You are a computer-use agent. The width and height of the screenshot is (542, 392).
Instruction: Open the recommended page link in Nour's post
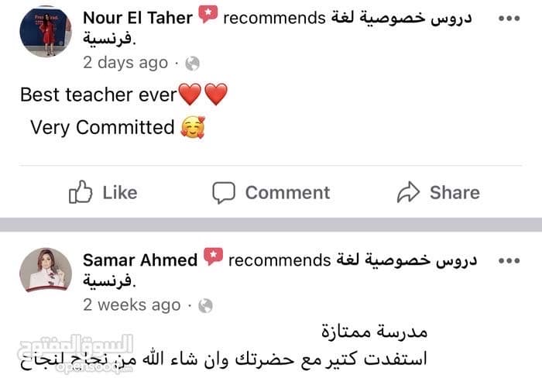(403, 18)
